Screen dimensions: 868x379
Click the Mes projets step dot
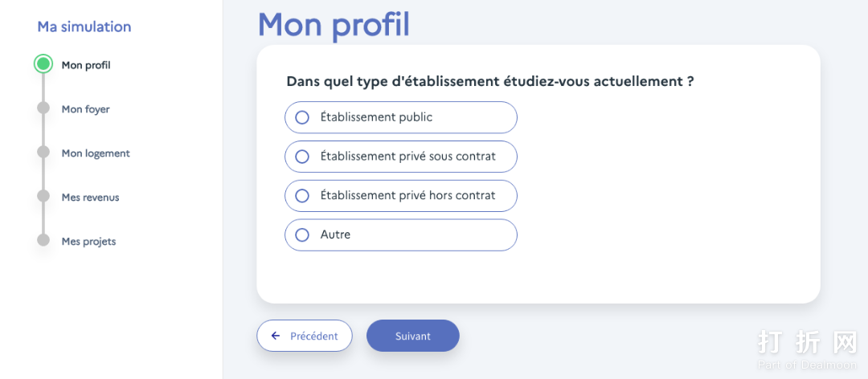43,241
